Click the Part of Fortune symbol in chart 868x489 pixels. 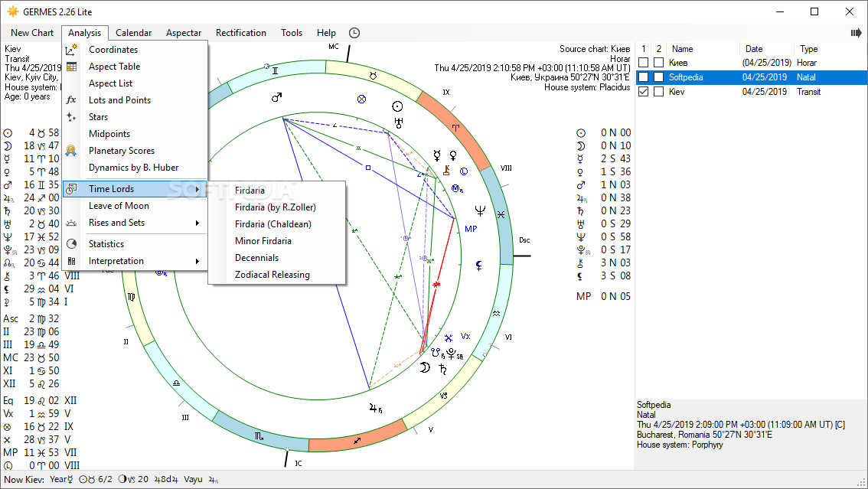pos(361,99)
